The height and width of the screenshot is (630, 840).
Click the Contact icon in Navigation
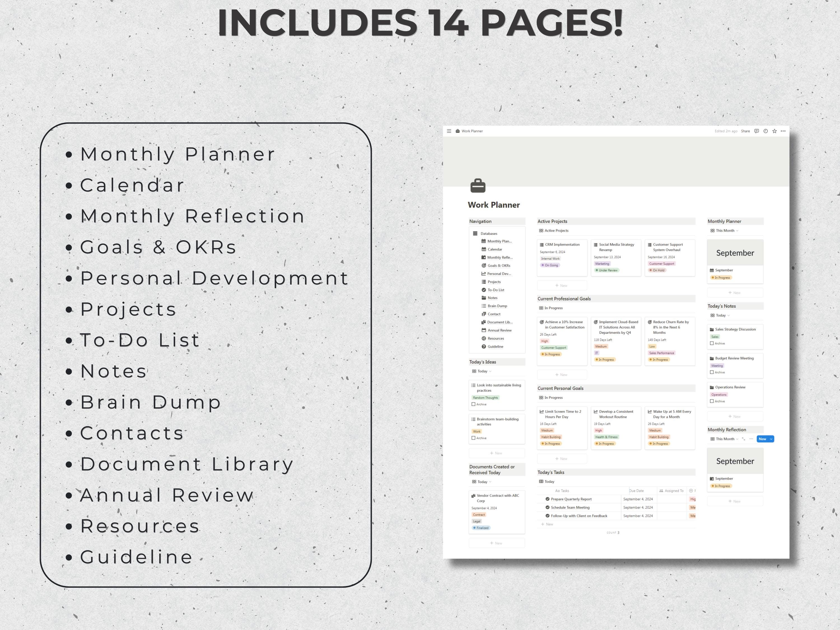click(484, 314)
